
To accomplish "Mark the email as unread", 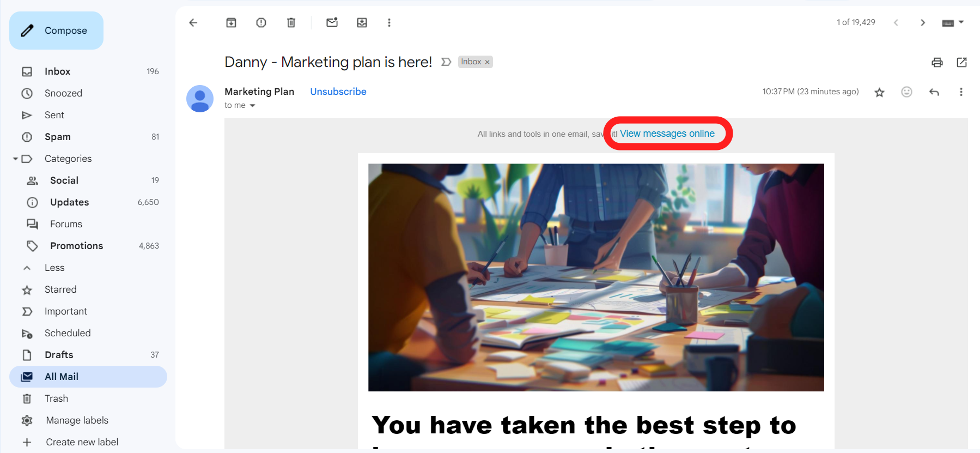I will tap(332, 22).
